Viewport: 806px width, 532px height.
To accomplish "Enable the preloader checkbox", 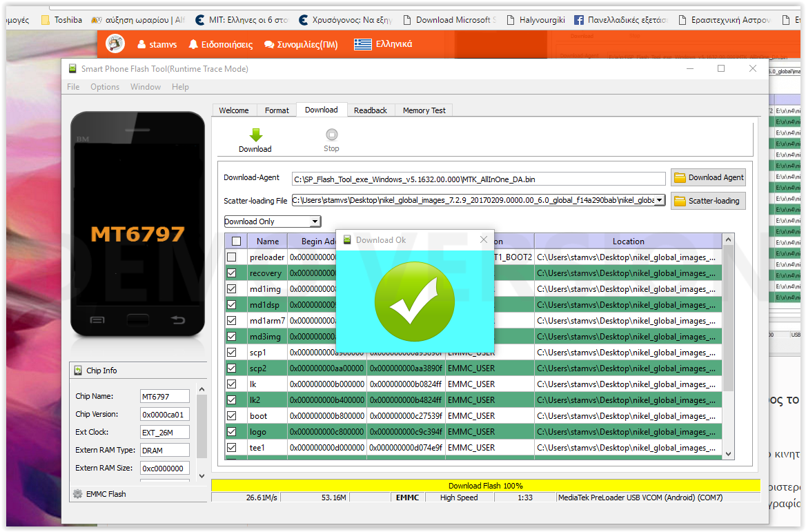I will 232,257.
